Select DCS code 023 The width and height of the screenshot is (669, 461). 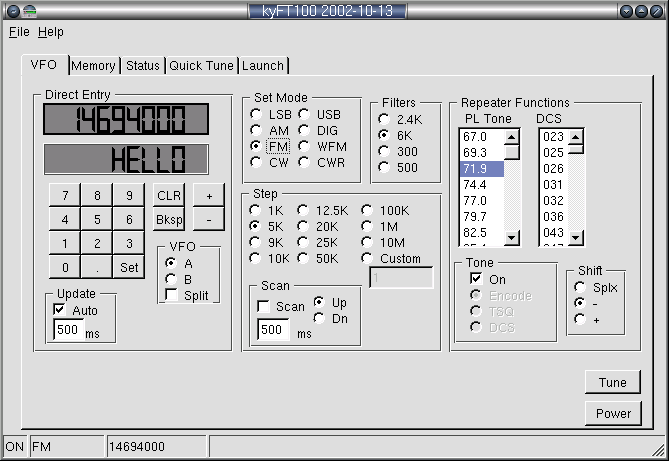click(x=554, y=137)
